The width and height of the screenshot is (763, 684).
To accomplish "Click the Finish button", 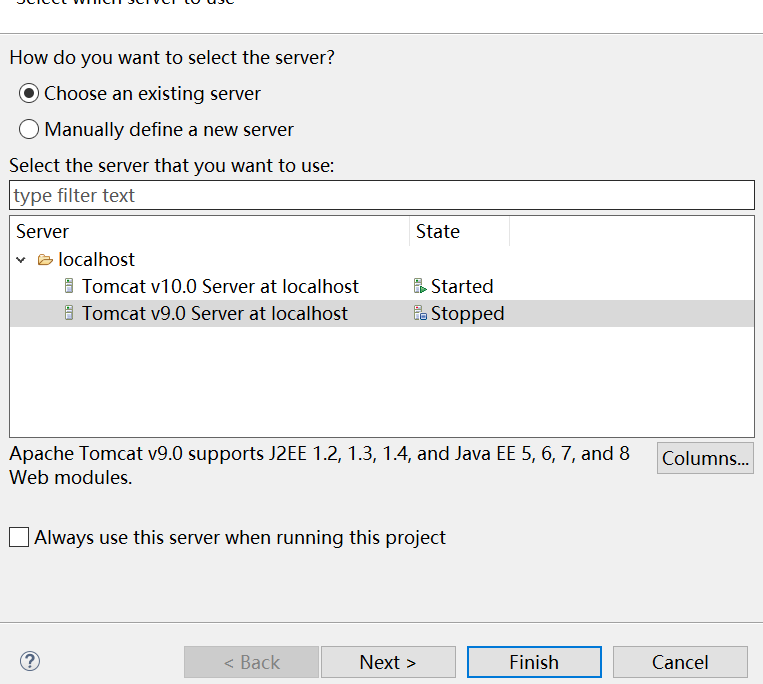I will 534,662.
